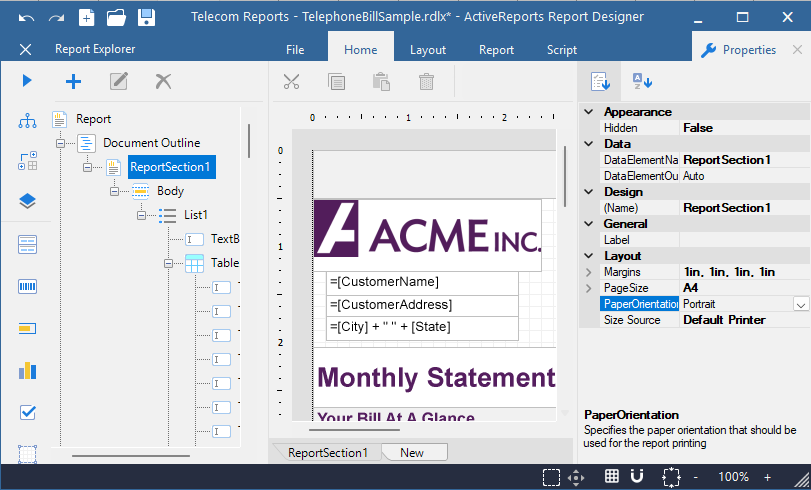
Task: Delete selected item with the X icon
Action: pos(163,81)
